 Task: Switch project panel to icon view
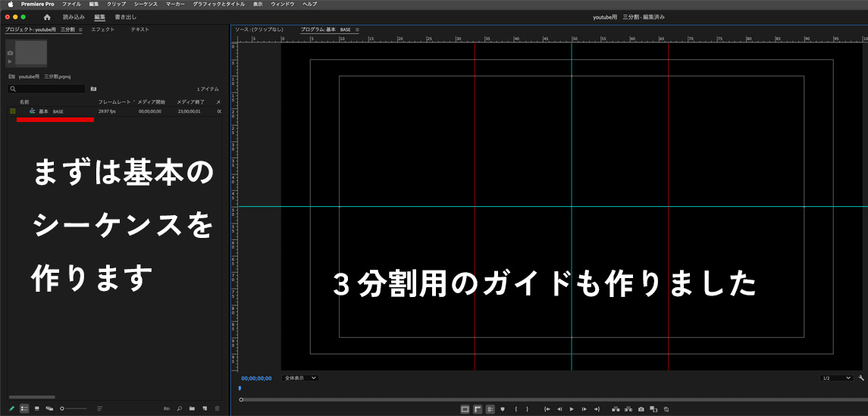click(x=37, y=408)
